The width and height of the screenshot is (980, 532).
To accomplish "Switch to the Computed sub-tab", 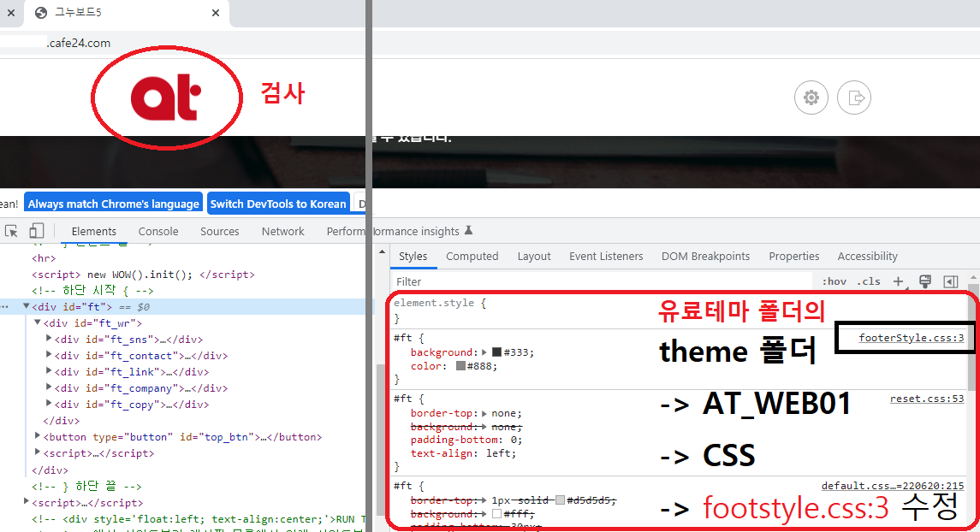I will pos(472,256).
